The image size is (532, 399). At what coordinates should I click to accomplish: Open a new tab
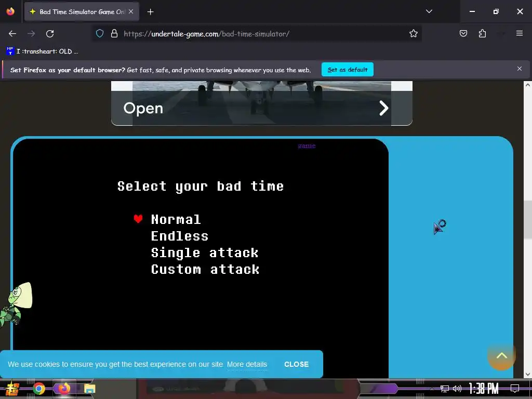tap(151, 12)
